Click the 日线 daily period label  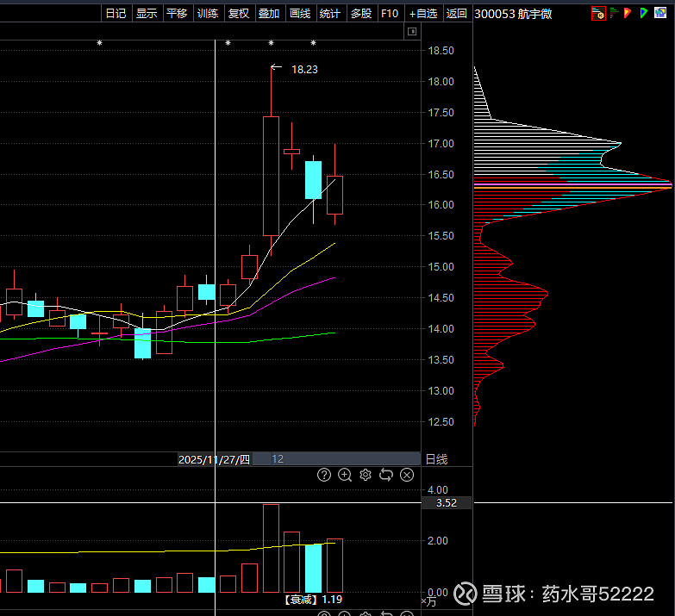coord(436,459)
